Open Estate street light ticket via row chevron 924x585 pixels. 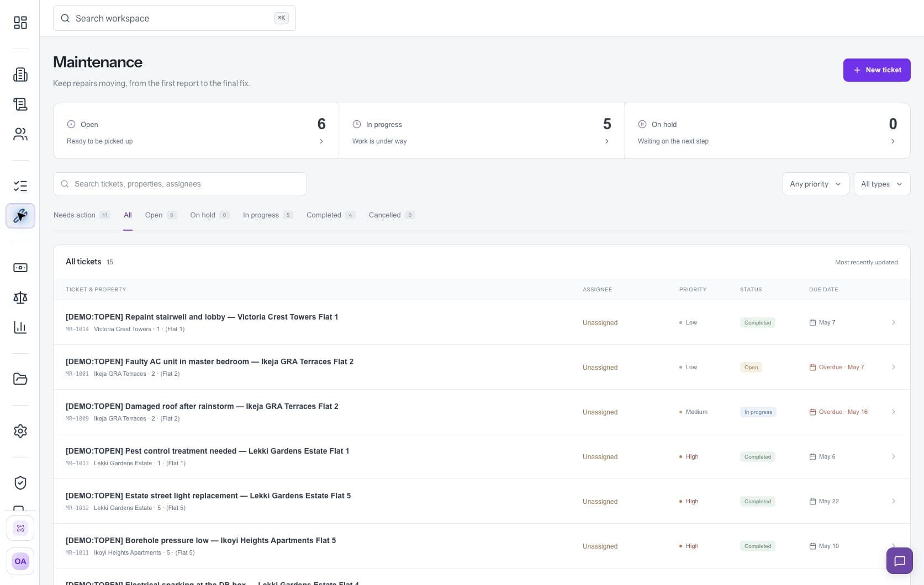893,501
